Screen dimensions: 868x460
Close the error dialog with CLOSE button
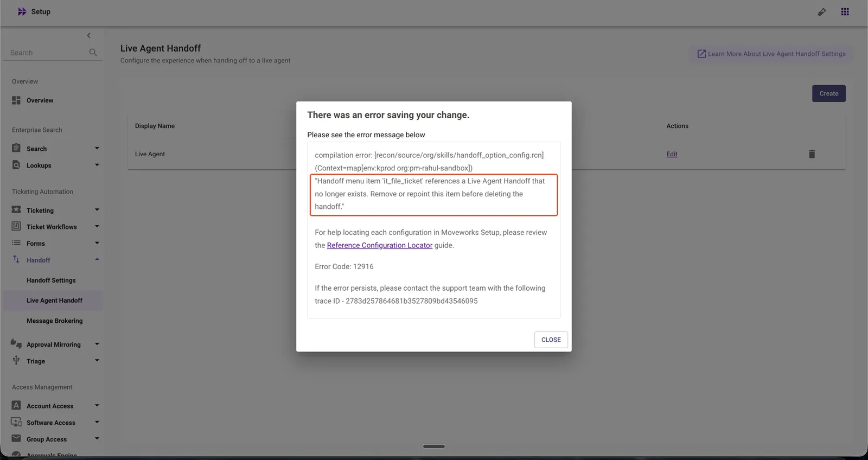[x=551, y=340]
